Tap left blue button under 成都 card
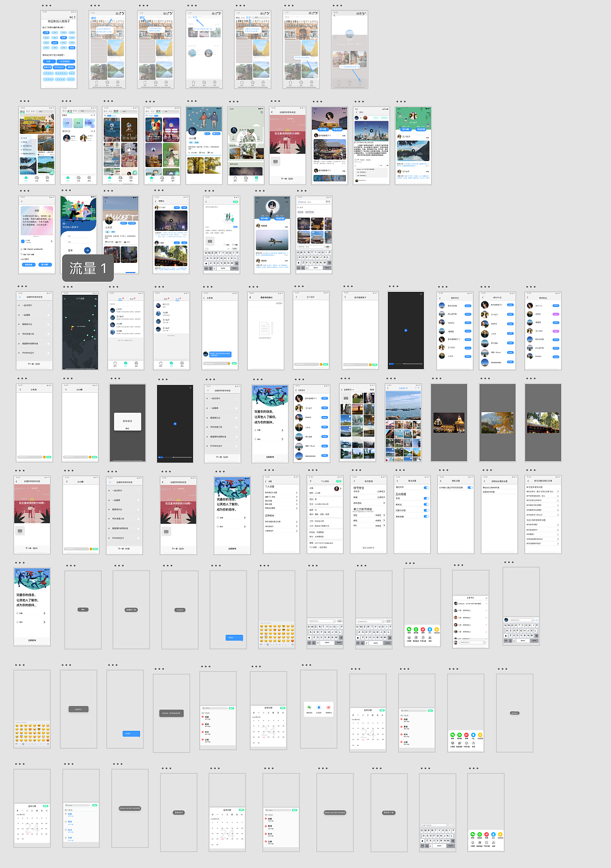Screen dimensions: 611x868 point(29,265)
